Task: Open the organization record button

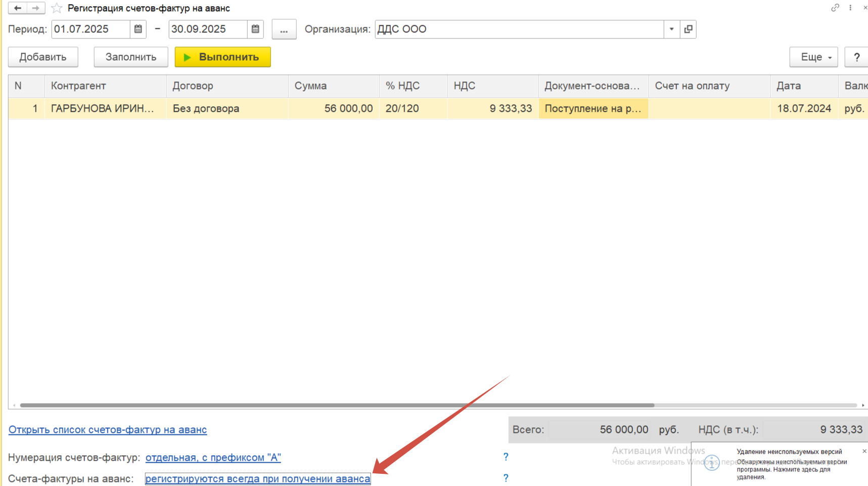Action: pyautogui.click(x=688, y=29)
